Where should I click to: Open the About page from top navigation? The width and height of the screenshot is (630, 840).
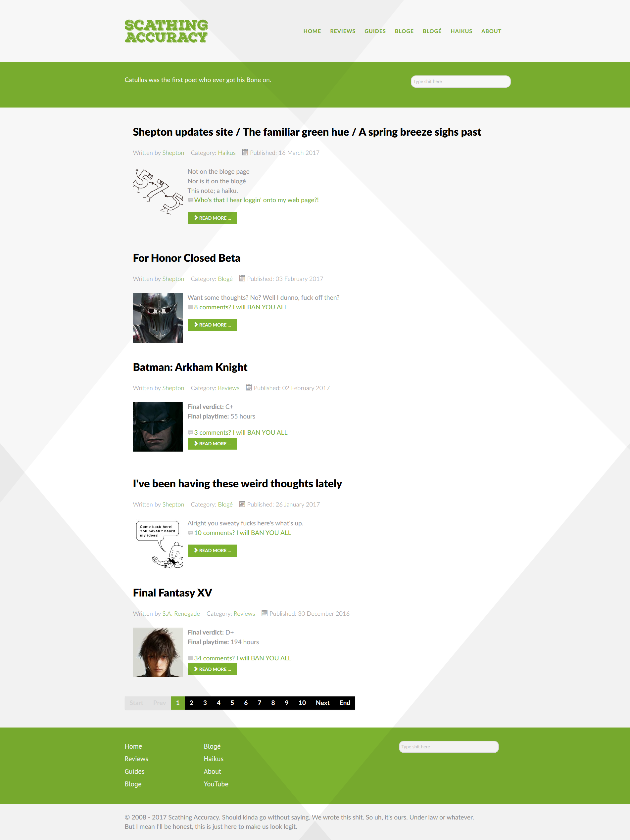491,31
